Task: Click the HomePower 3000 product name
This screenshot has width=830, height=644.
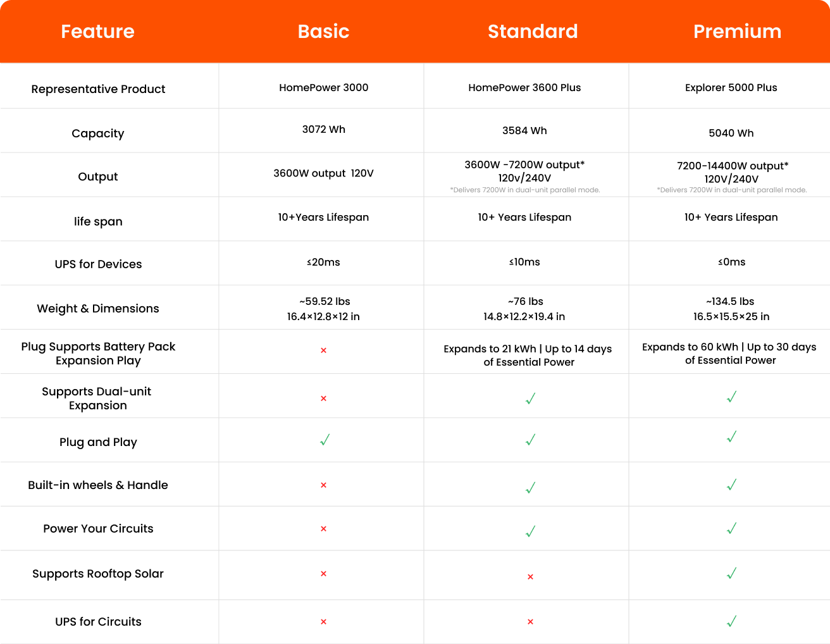Action: (x=323, y=88)
